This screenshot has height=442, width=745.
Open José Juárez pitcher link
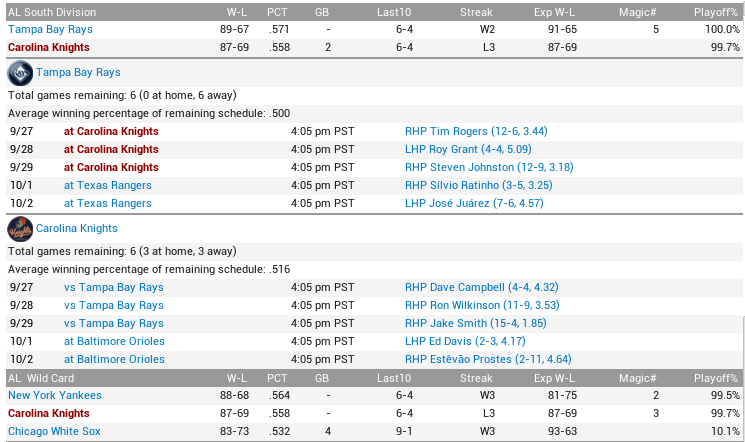pos(474,204)
